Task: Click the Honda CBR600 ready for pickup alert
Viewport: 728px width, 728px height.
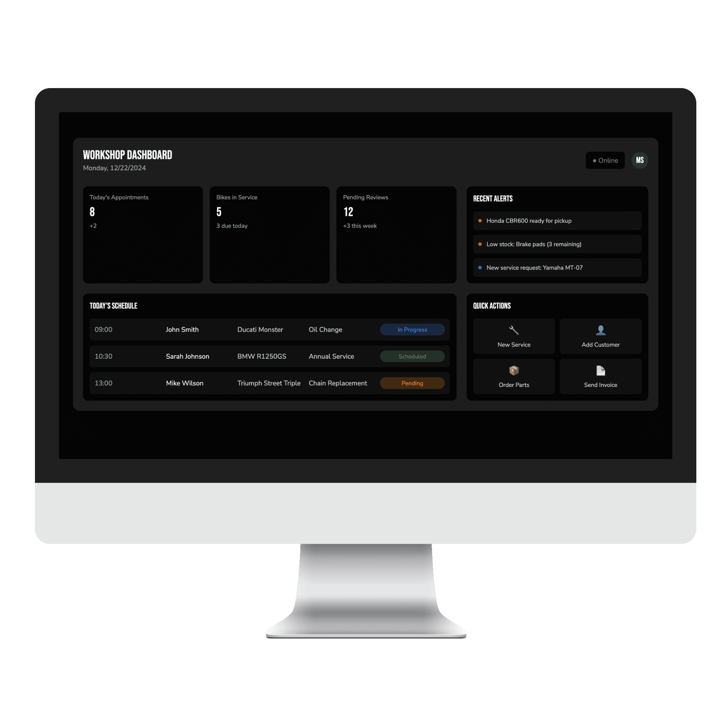Action: click(556, 220)
